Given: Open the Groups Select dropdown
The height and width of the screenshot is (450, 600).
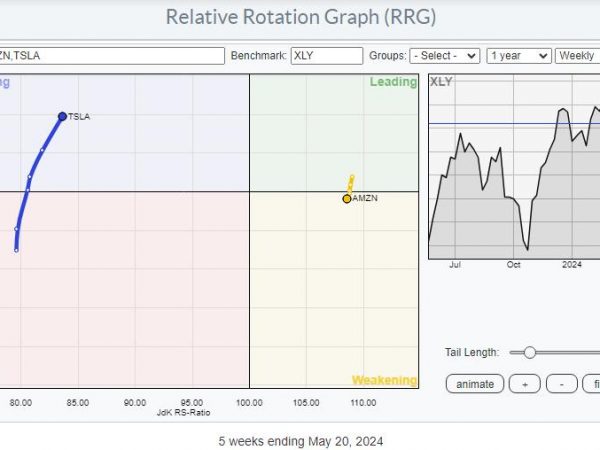Looking at the screenshot, I should point(445,56).
